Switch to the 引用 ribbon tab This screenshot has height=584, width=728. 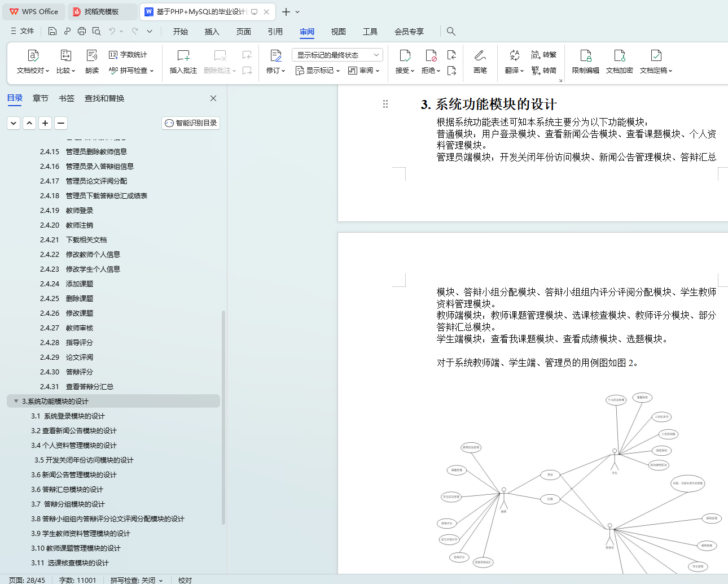coord(275,32)
